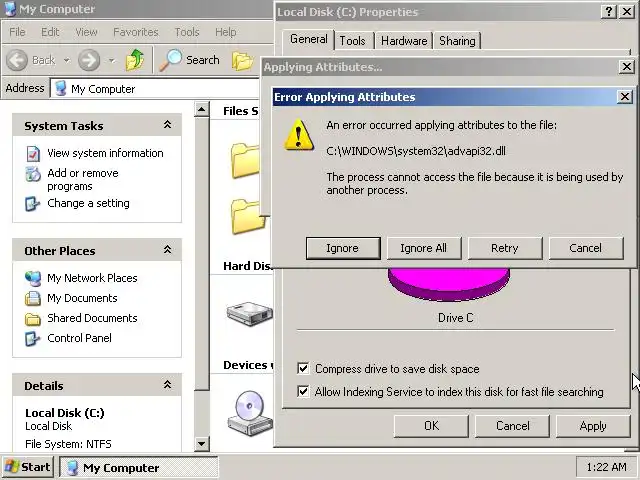The height and width of the screenshot is (480, 640).
Task: Click the My Network Places icon
Action: 33,278
